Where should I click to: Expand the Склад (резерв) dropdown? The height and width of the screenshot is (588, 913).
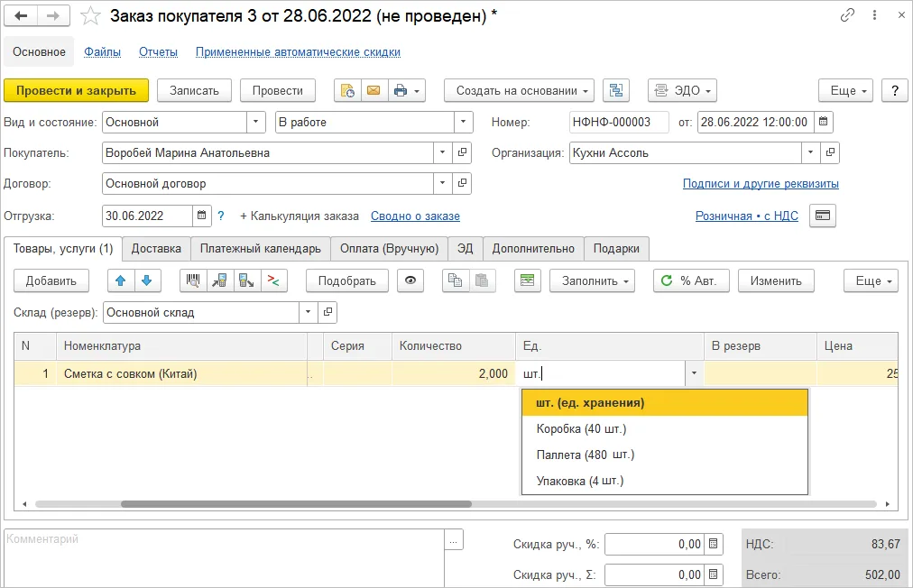pos(308,312)
